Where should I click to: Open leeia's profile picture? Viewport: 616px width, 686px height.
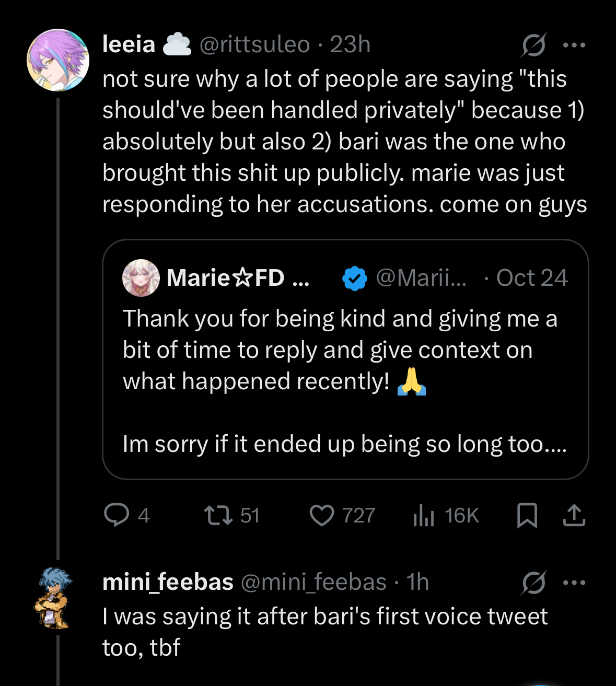pos(58,60)
